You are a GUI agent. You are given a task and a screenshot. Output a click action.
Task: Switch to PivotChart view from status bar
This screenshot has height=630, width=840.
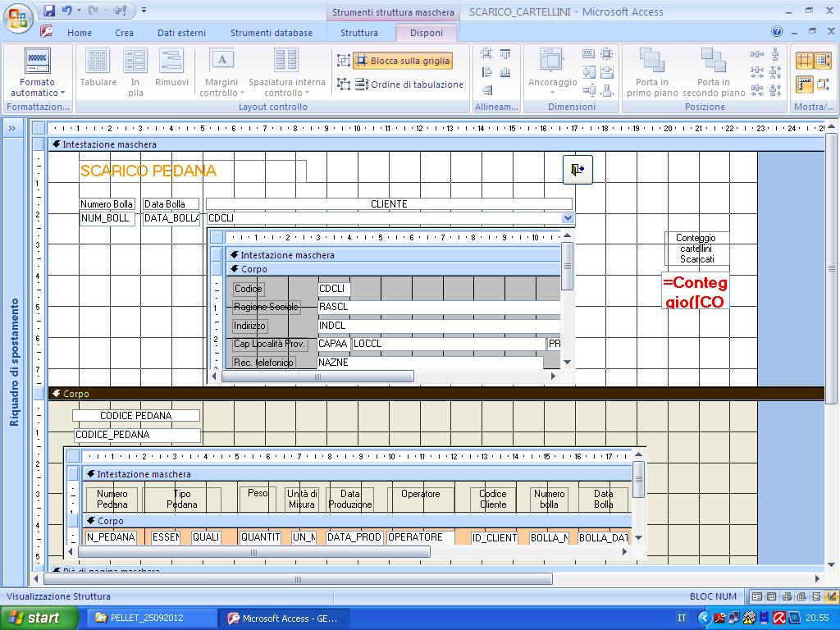(x=801, y=596)
